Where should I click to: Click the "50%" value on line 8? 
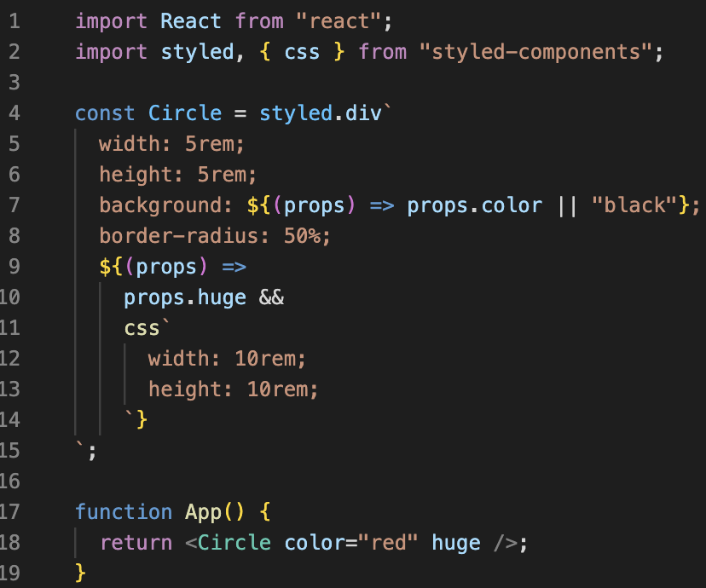(x=302, y=235)
